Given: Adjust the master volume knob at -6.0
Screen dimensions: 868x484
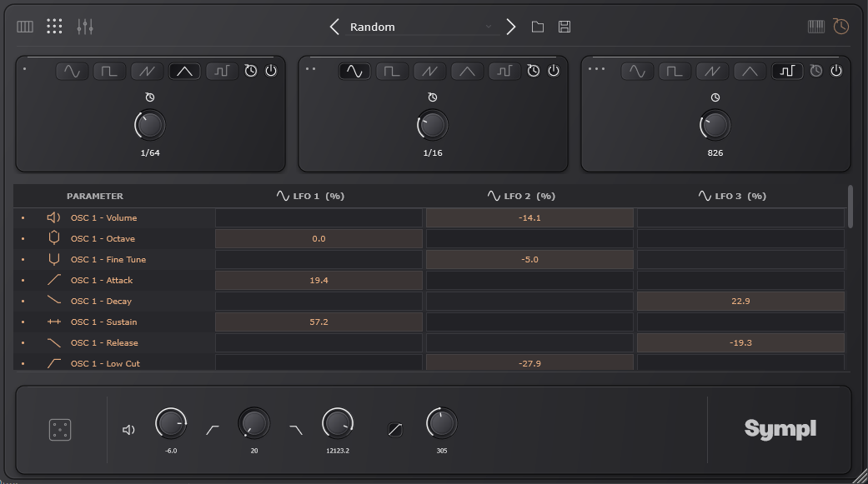Looking at the screenshot, I should tap(171, 424).
